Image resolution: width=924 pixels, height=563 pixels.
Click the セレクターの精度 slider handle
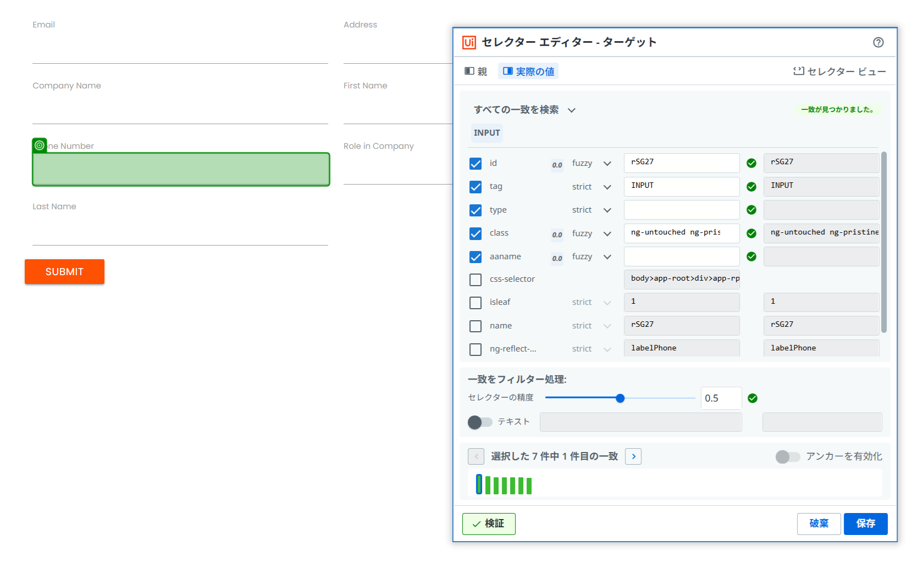620,398
